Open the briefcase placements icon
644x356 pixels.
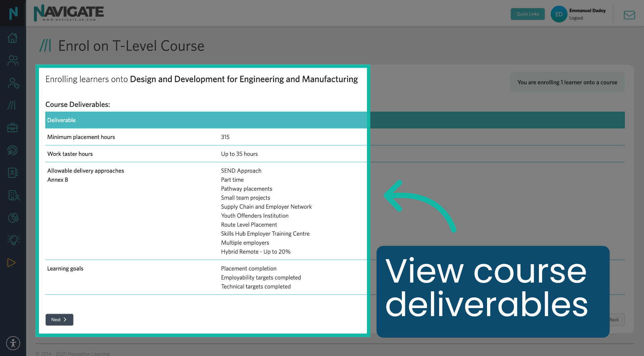click(13, 128)
